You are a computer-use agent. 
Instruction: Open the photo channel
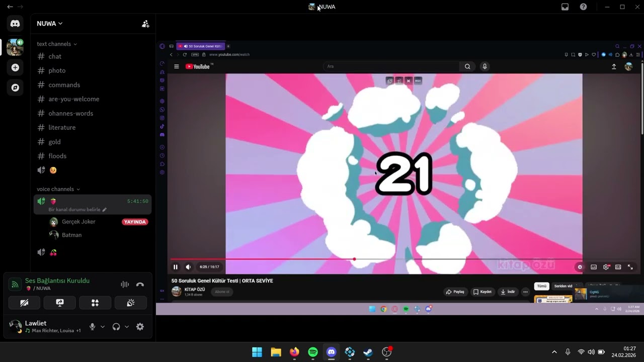[x=93, y=70]
